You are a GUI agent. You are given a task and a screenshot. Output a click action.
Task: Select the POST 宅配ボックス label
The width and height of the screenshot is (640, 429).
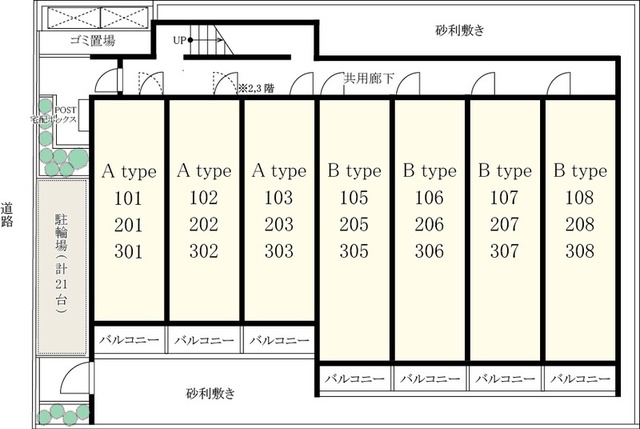(x=54, y=115)
